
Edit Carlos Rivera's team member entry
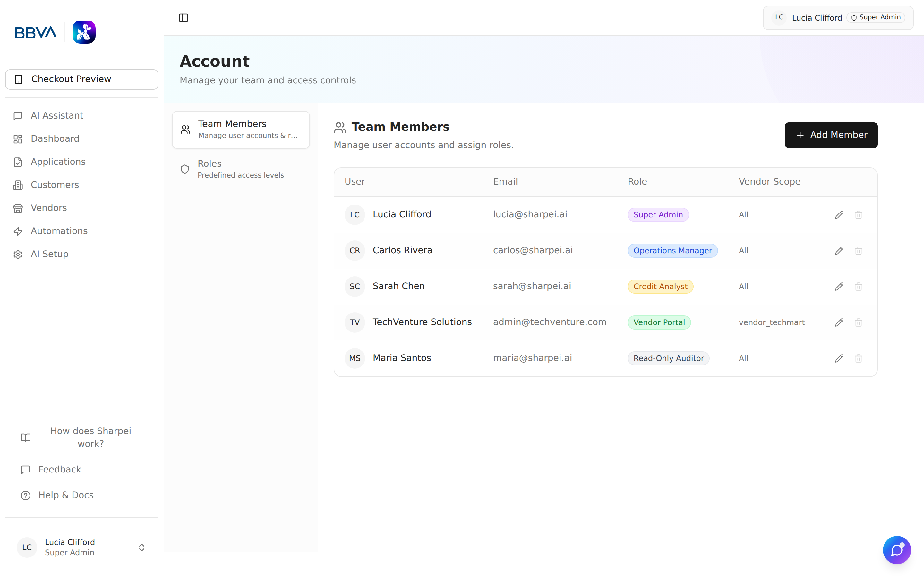point(839,251)
